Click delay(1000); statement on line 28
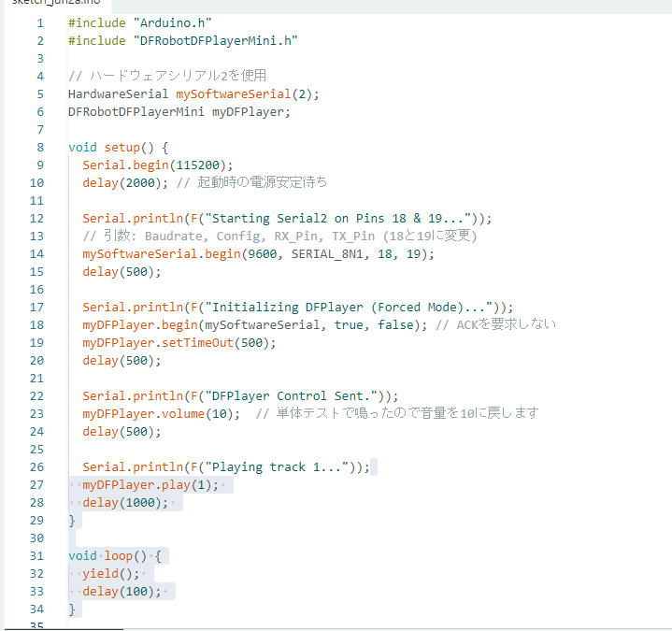672x631 pixels. [125, 503]
